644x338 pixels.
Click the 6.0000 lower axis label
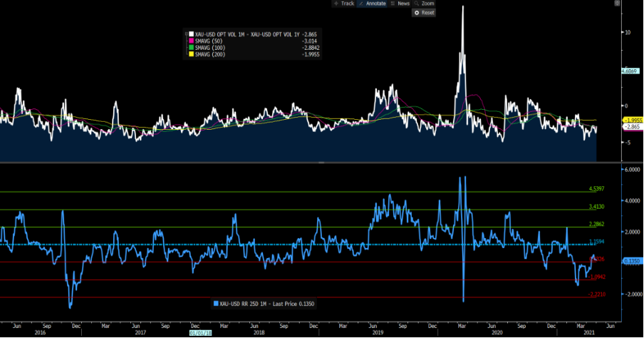632,170
